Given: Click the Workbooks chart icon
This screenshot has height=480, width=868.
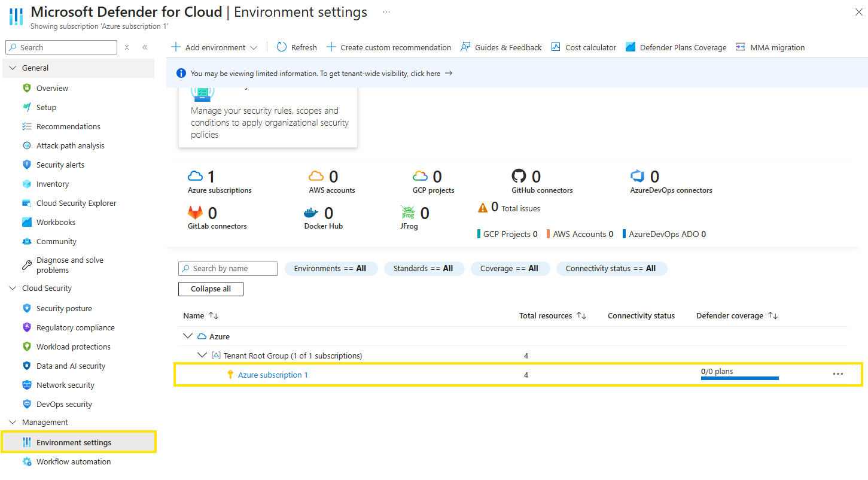Looking at the screenshot, I should click(26, 222).
